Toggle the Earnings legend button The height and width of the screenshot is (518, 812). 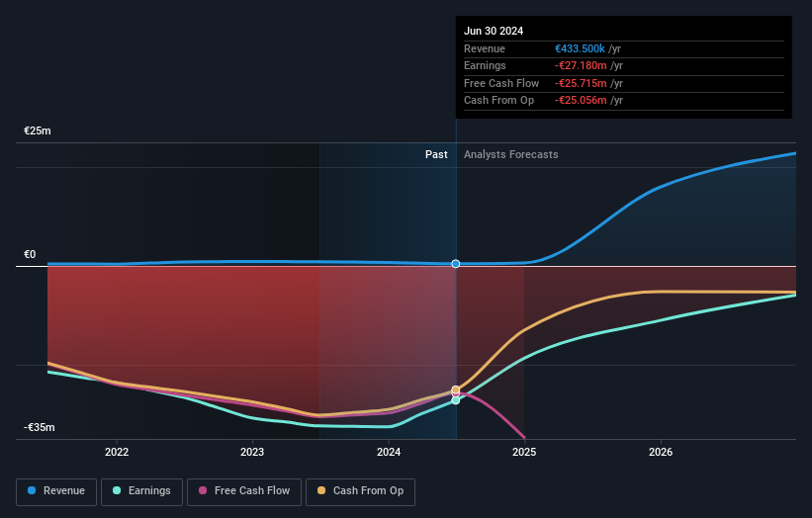pos(141,491)
